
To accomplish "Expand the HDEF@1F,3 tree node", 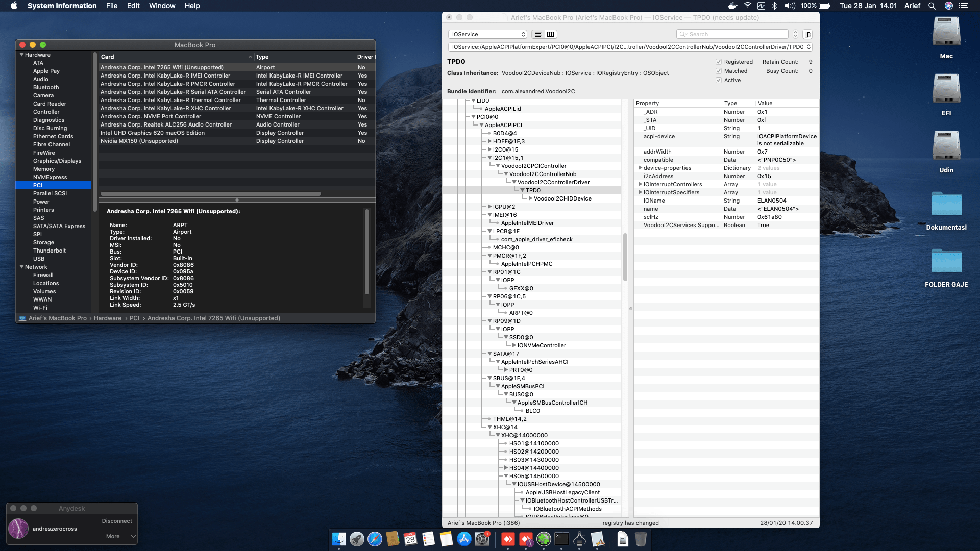I will (x=489, y=141).
